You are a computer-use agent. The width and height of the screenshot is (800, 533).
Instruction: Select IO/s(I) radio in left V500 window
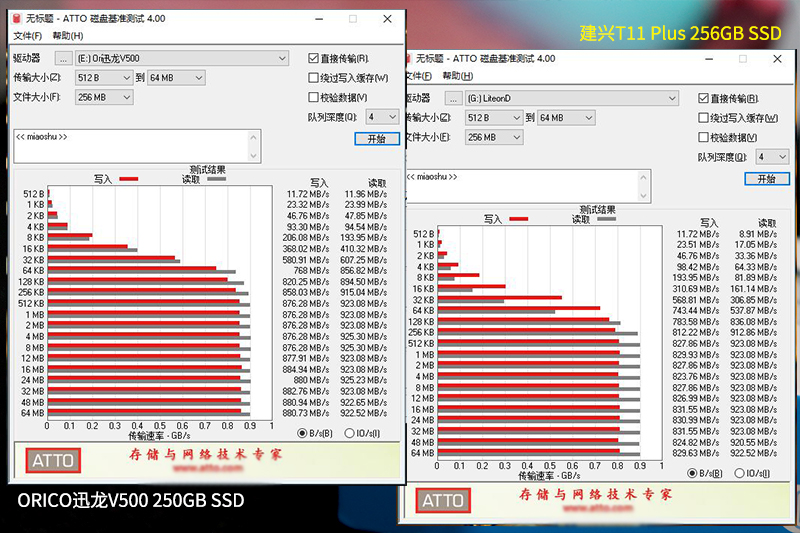(349, 433)
